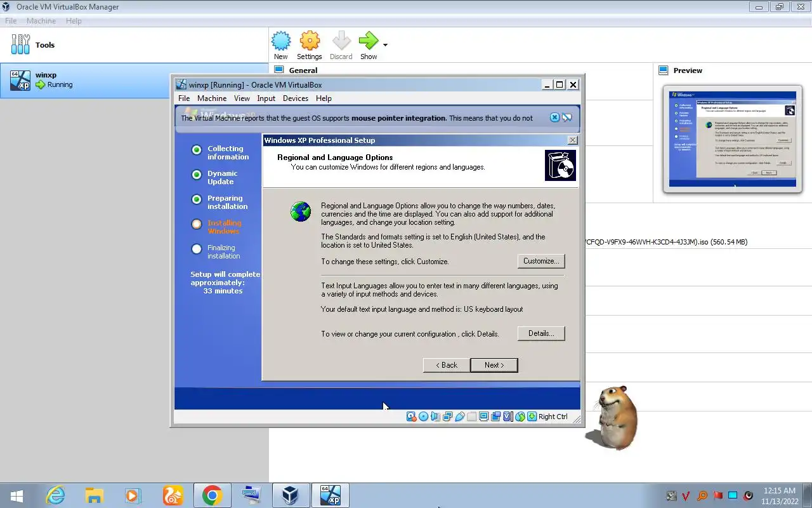Click the network adapters icon in VM status bar

pyautogui.click(x=447, y=417)
